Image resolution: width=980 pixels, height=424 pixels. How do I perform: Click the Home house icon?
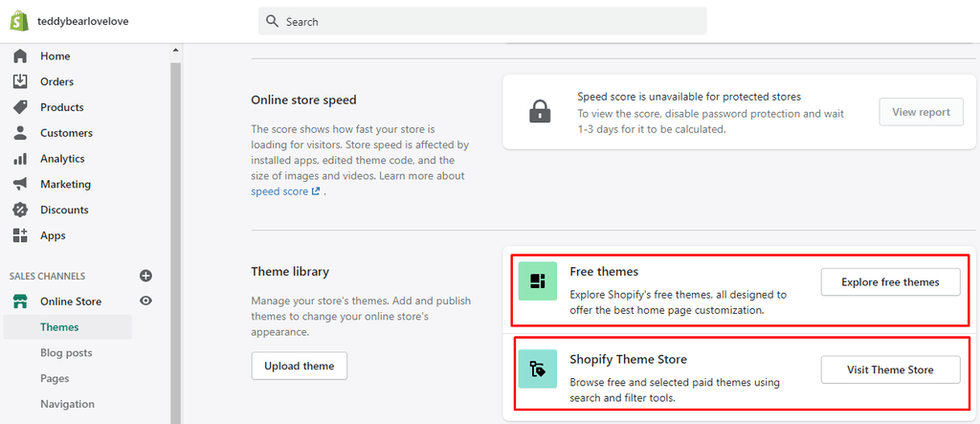20,56
